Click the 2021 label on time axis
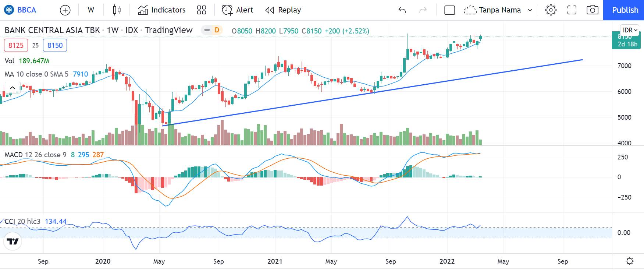Screen dimensions: 644x271 point(275,261)
